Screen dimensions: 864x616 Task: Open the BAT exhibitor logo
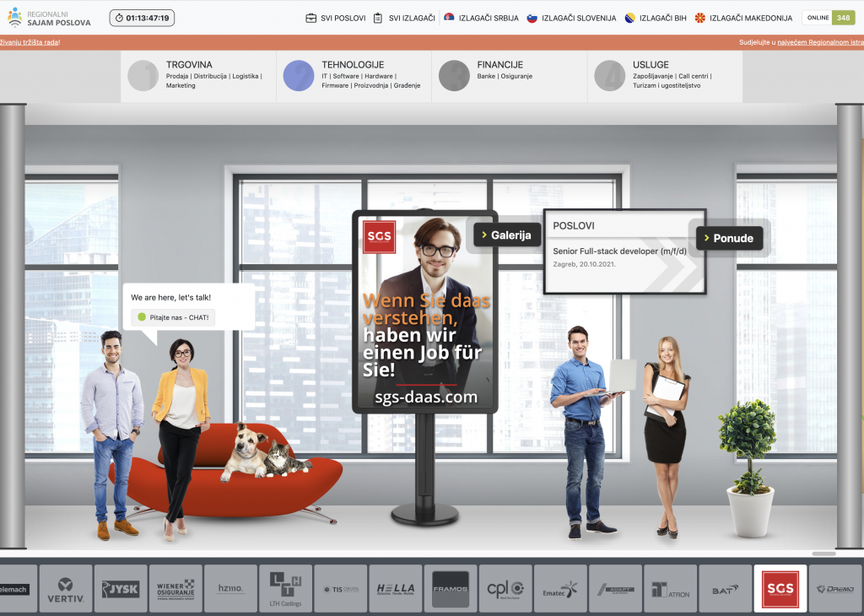pyautogui.click(x=725, y=588)
